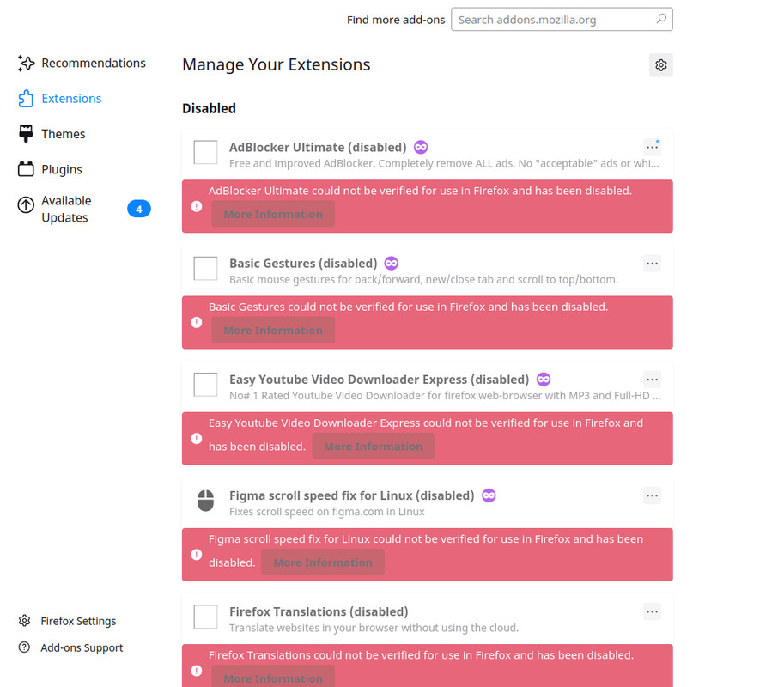Open Basic Gestures (disabled) details
Viewport: 784px width, 687px height.
point(303,264)
